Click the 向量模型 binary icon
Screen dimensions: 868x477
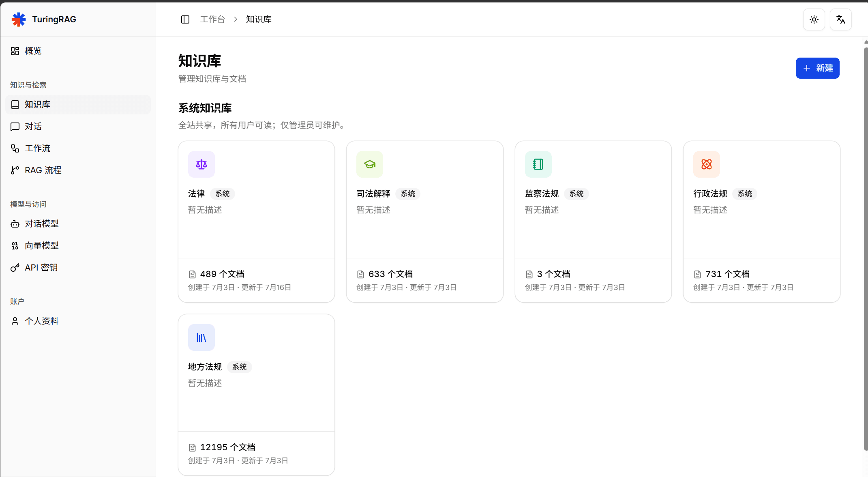click(15, 246)
